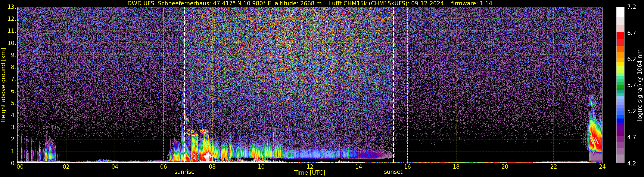Click the '5.2' colorbar value
This screenshot has width=644, height=177.
632,111
